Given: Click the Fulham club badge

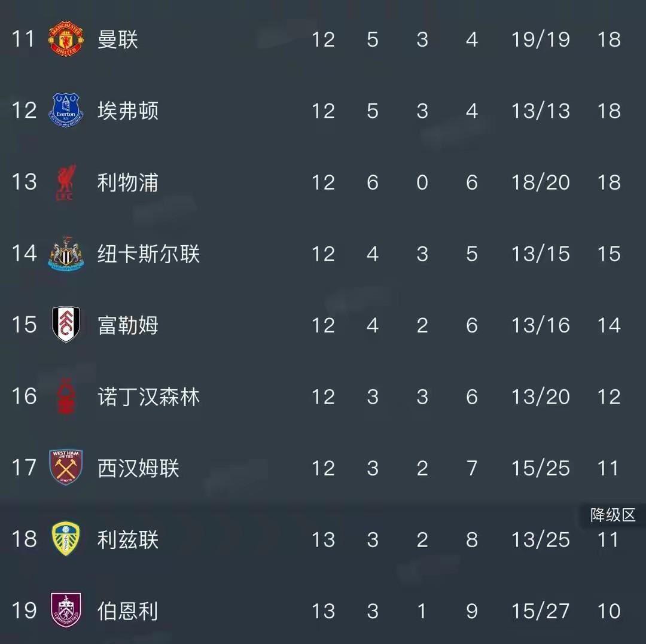Looking at the screenshot, I should [66, 325].
